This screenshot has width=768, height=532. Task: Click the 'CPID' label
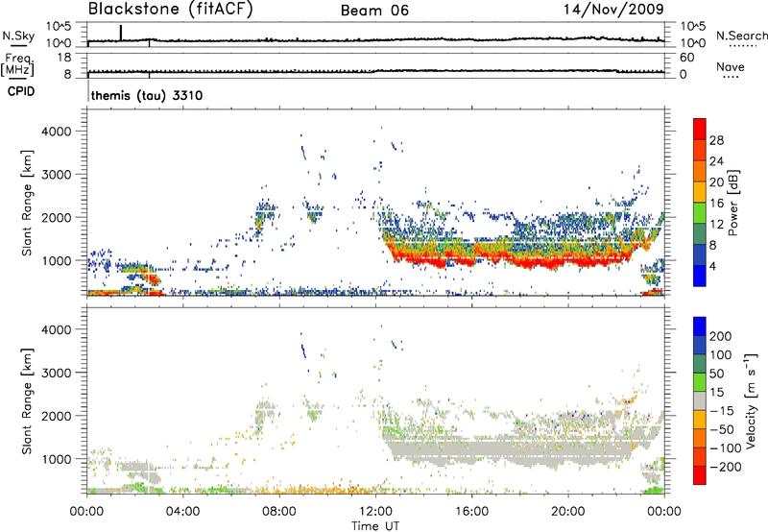click(x=21, y=91)
